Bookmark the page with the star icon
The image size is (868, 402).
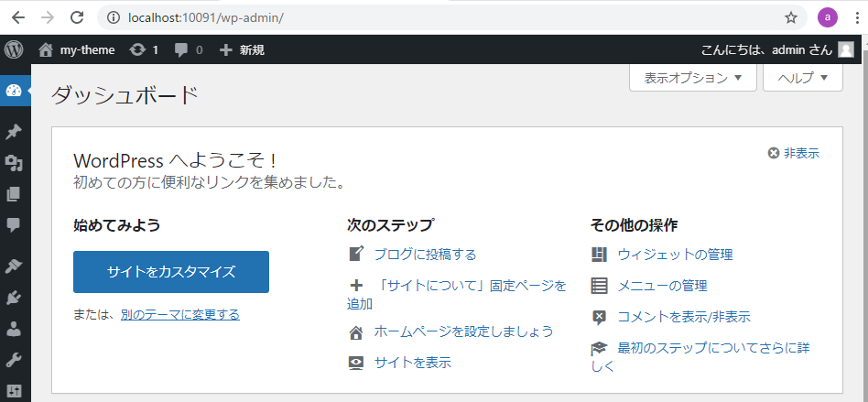pos(791,16)
